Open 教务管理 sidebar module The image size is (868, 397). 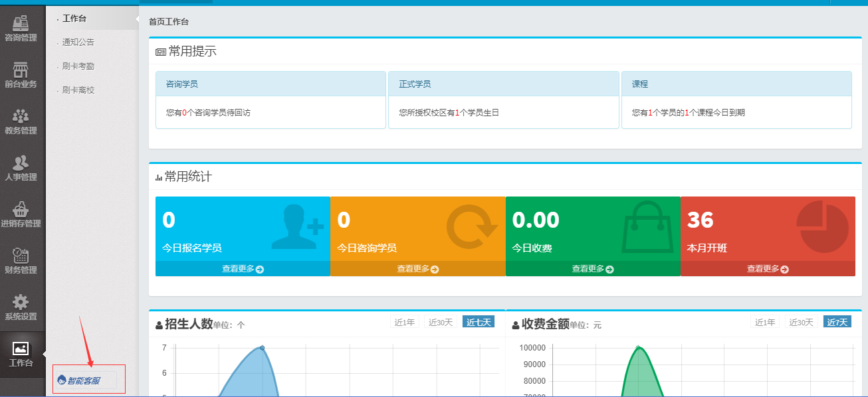coord(21,121)
